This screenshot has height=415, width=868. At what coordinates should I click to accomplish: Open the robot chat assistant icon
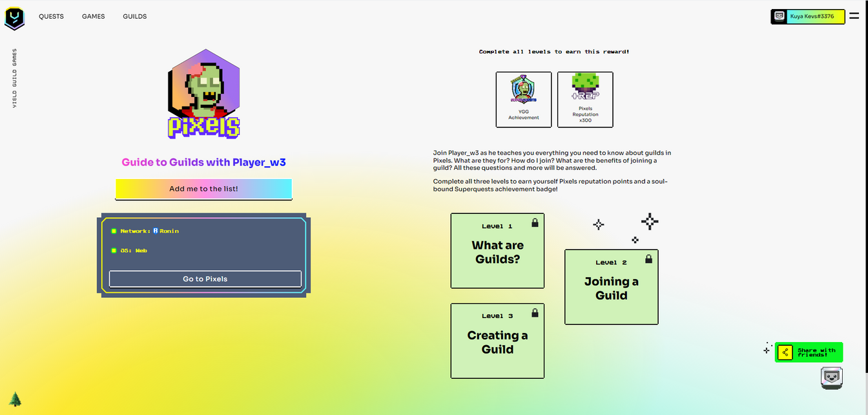831,378
